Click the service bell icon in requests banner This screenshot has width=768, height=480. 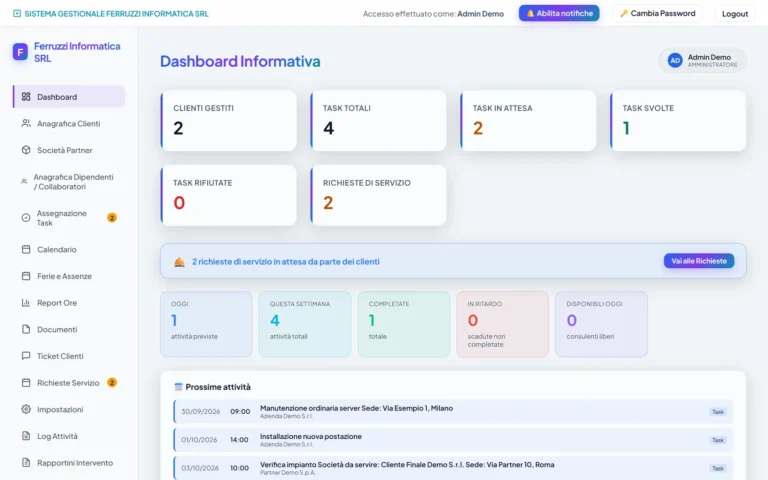pos(179,262)
